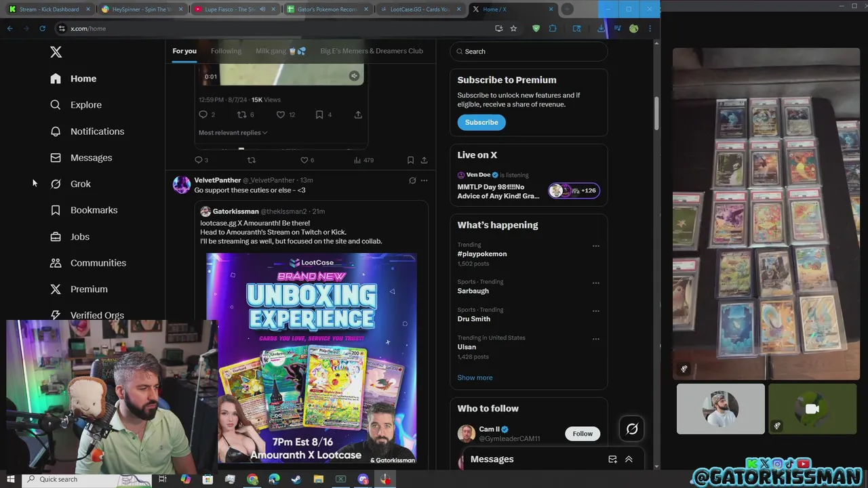Switch to the Following tab

coord(226,51)
